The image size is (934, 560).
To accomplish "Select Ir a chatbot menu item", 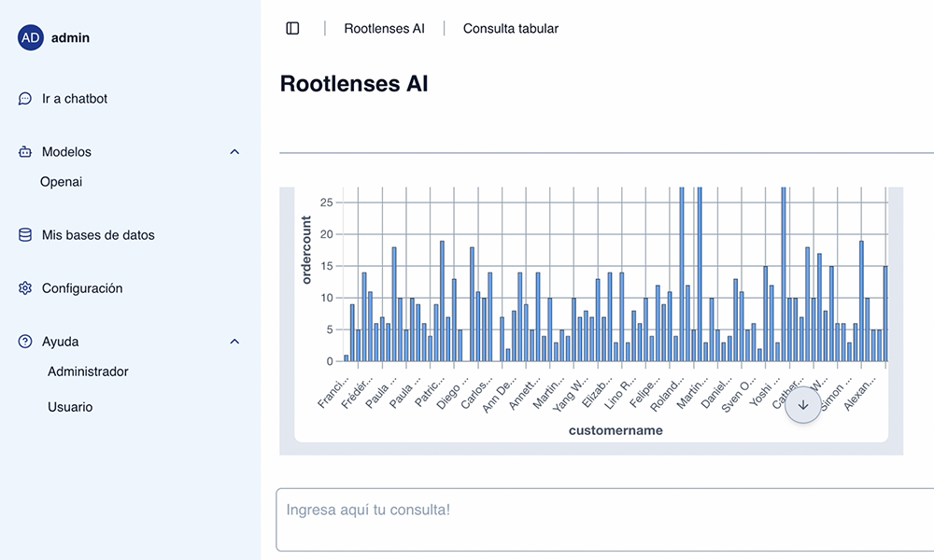I will coord(75,99).
